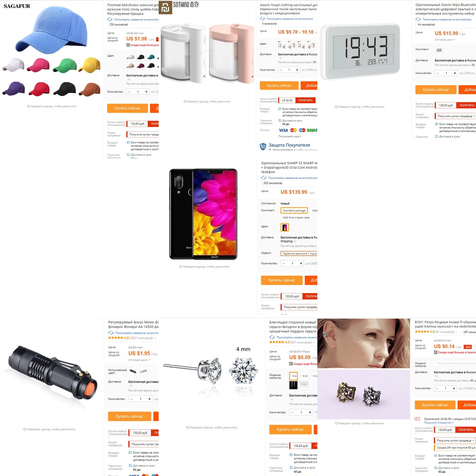
Task: Click the QR code icon beside the cap discount text
Action: pyautogui.click(x=128, y=45)
